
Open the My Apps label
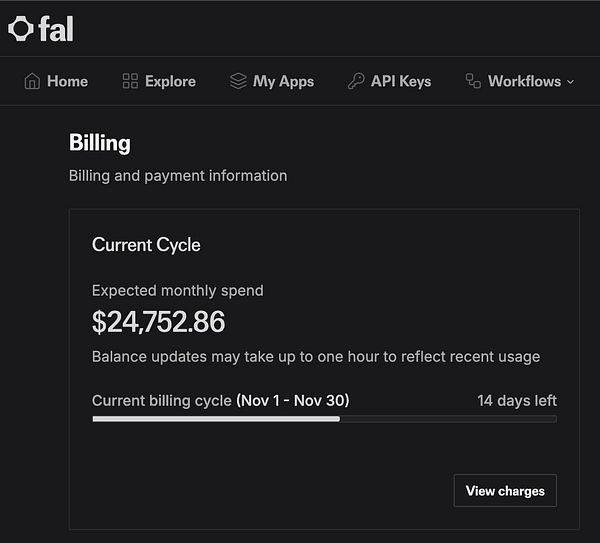tap(283, 81)
